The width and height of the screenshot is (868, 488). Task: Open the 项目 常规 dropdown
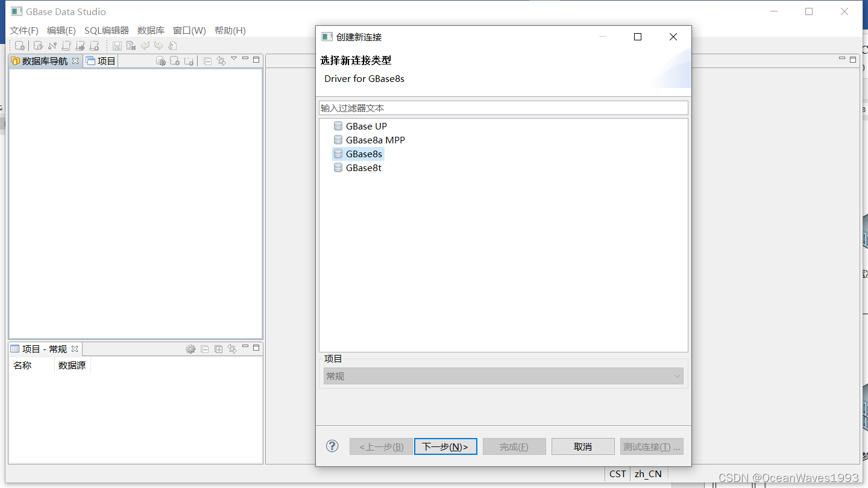(503, 376)
